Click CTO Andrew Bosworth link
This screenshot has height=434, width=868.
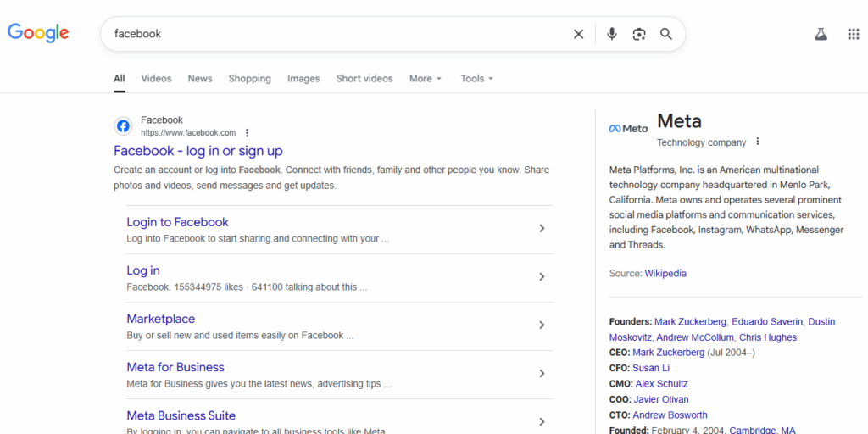pos(670,415)
